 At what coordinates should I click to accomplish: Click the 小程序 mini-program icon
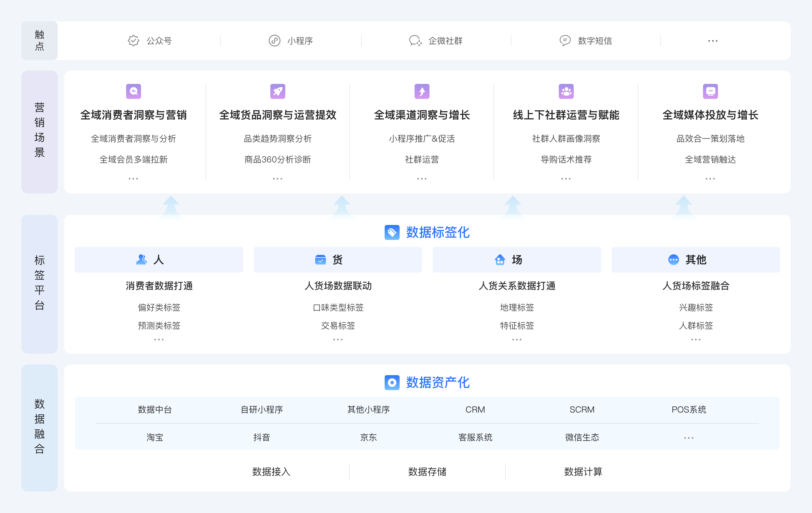coord(275,41)
